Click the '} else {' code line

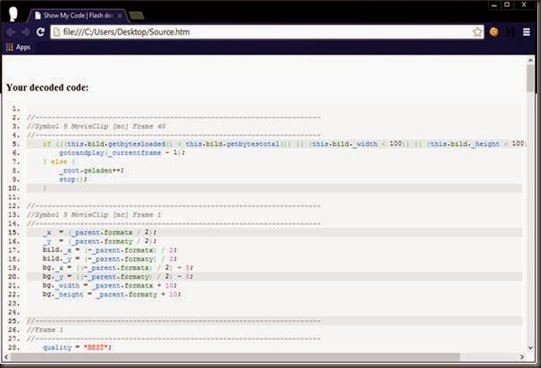pyautogui.click(x=59, y=161)
